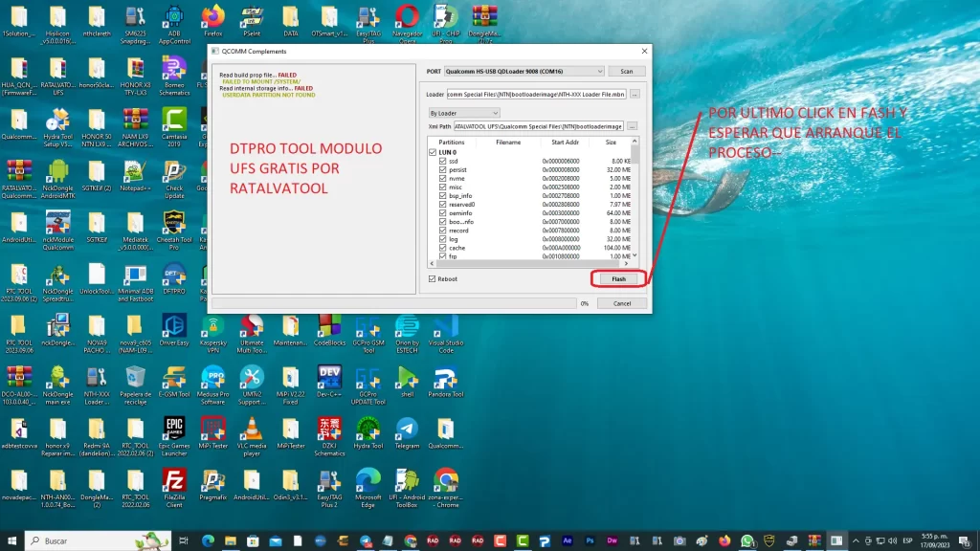Click the Flash button
980x551 pixels.
click(618, 279)
